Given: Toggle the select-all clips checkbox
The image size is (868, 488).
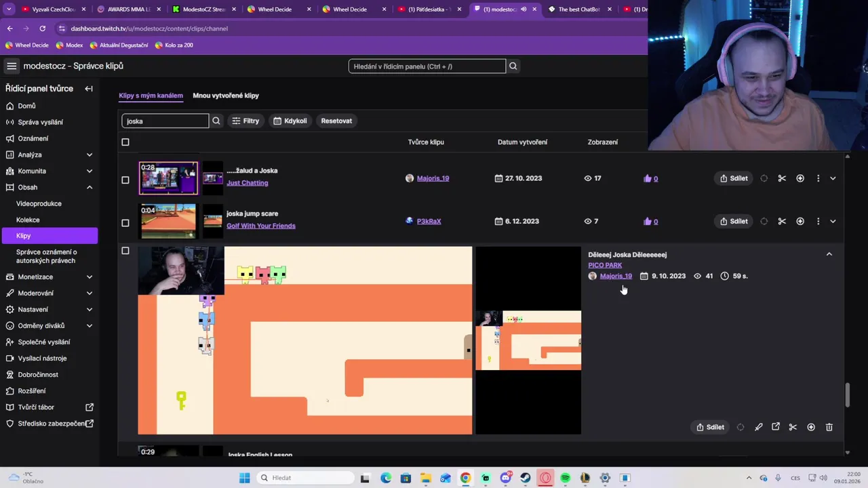Looking at the screenshot, I should [x=125, y=142].
